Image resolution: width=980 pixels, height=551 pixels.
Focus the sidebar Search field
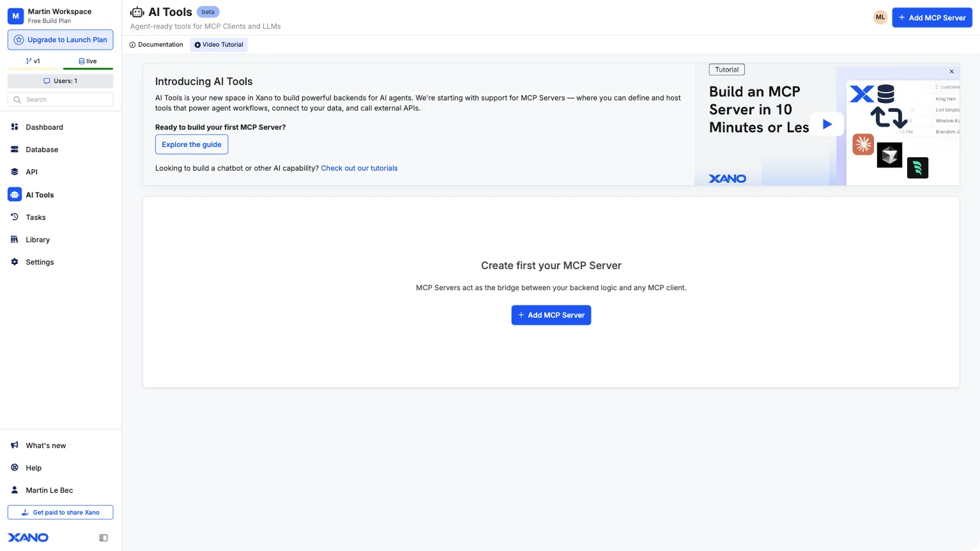(61, 100)
